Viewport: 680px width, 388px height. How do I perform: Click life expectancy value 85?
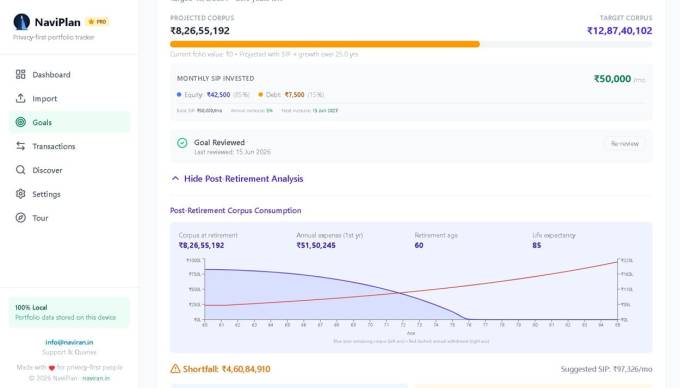537,245
